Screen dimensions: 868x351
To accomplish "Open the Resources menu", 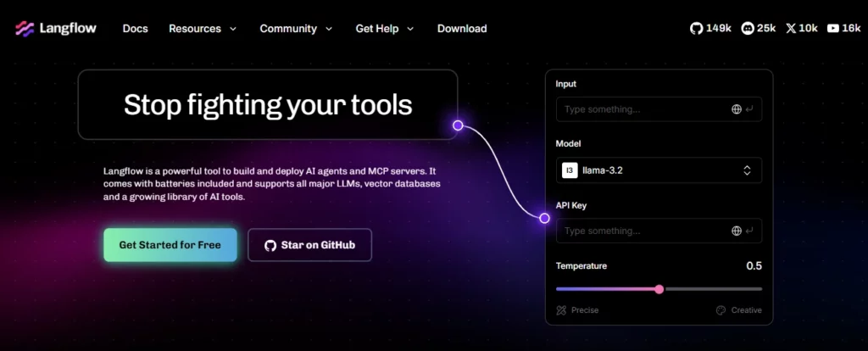I will click(195, 29).
